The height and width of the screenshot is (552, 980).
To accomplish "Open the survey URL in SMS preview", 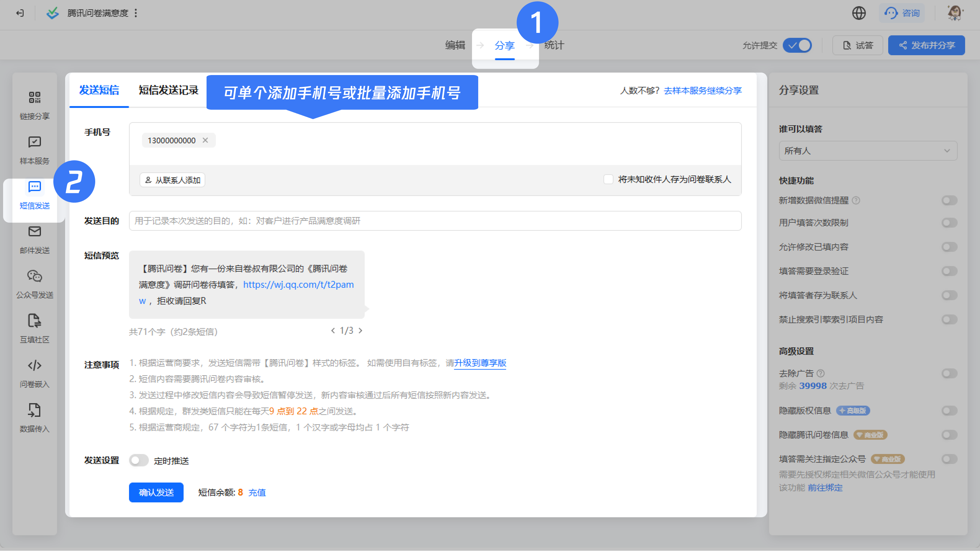I will pyautogui.click(x=298, y=285).
